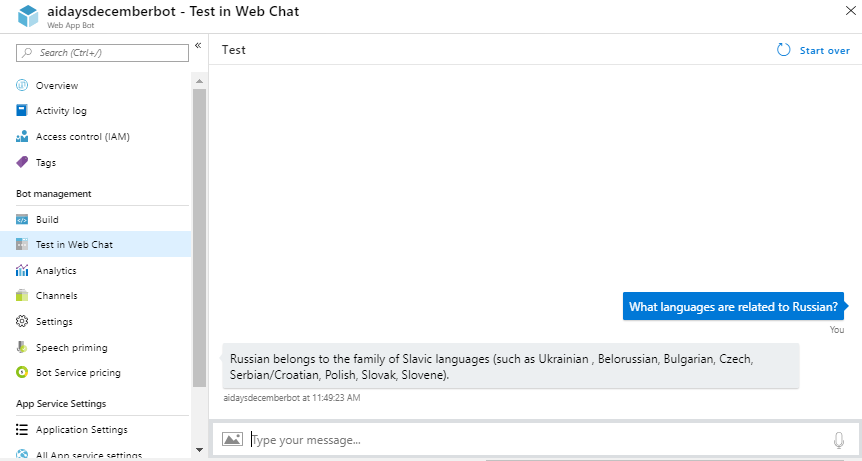
Task: Click the upload image icon in chat
Action: coord(233,439)
